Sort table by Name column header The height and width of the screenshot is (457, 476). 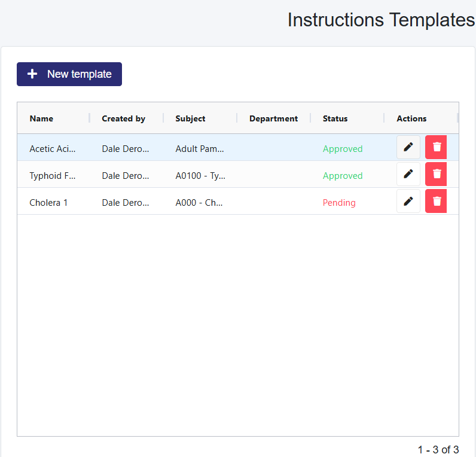(41, 118)
